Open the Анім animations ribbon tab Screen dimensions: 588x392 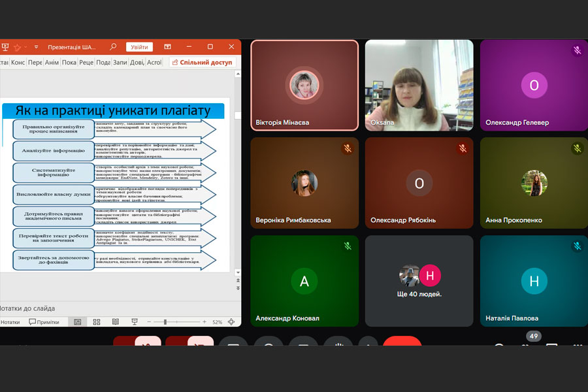pos(52,63)
